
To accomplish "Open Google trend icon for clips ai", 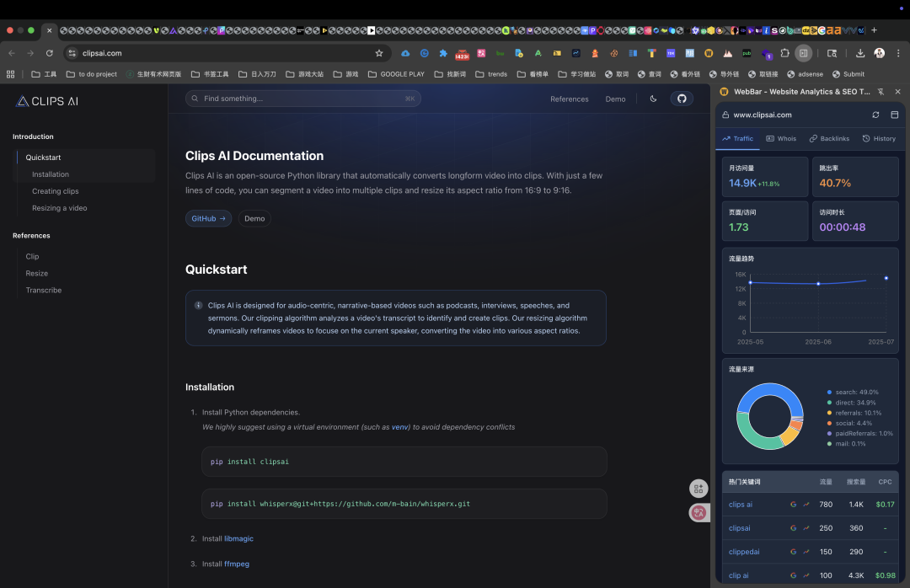I will pos(806,505).
